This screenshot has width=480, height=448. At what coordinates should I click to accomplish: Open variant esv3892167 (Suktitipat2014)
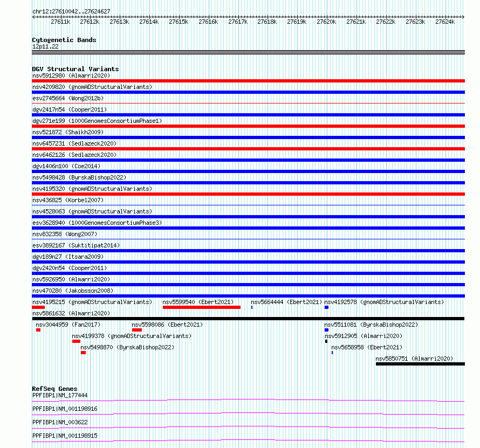[76, 245]
